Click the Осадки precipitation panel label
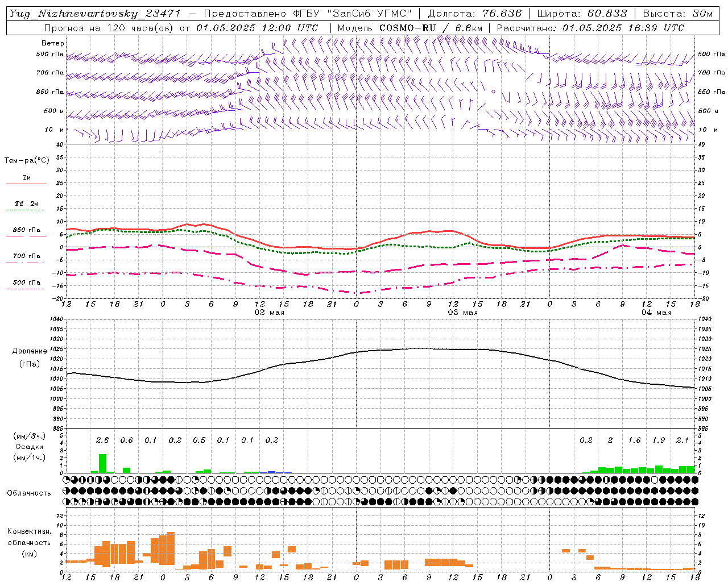 click(x=29, y=447)
